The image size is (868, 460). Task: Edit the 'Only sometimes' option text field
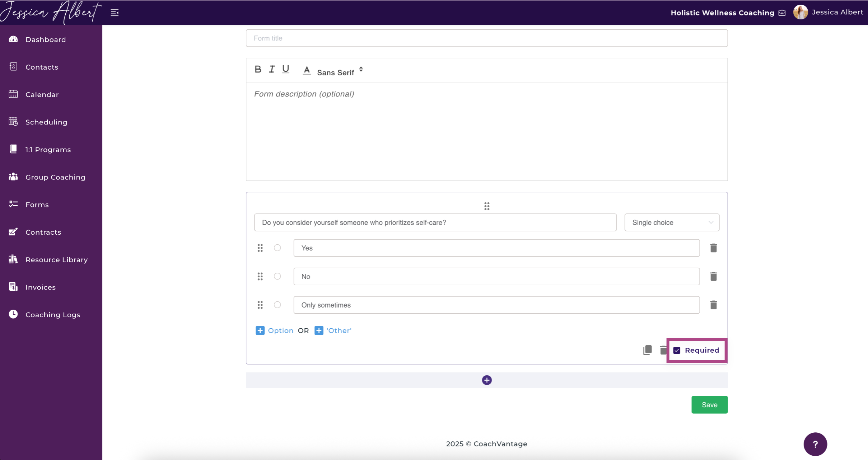496,305
